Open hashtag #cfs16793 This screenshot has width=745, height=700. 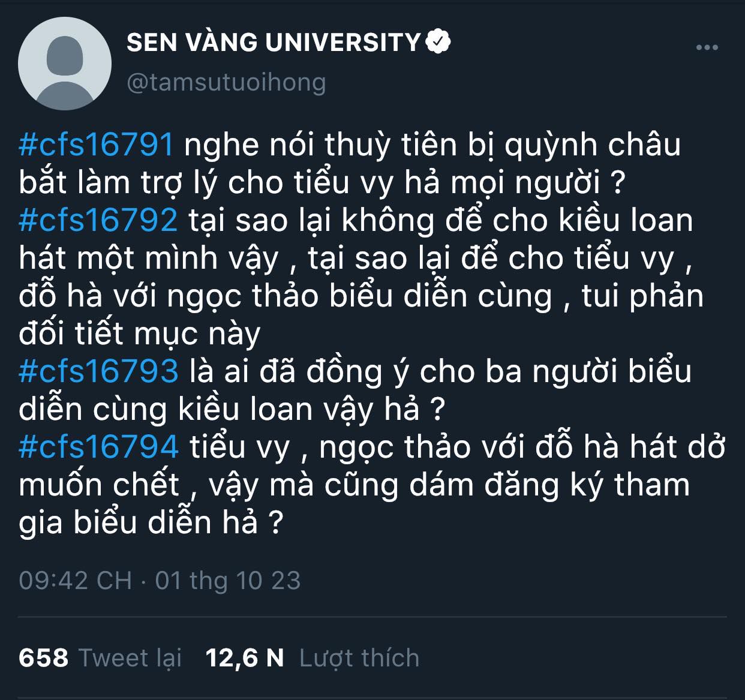click(x=98, y=371)
